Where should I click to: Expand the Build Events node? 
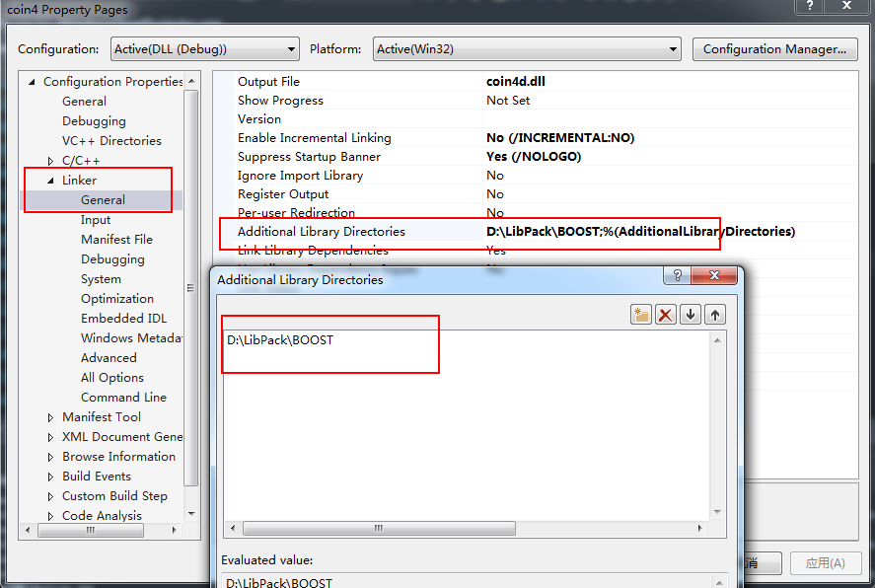[51, 477]
